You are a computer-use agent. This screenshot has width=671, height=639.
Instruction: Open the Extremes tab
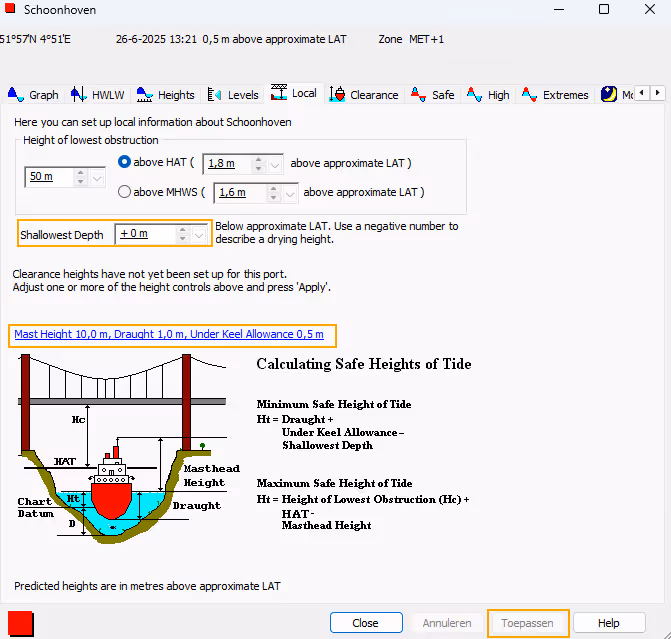(555, 95)
